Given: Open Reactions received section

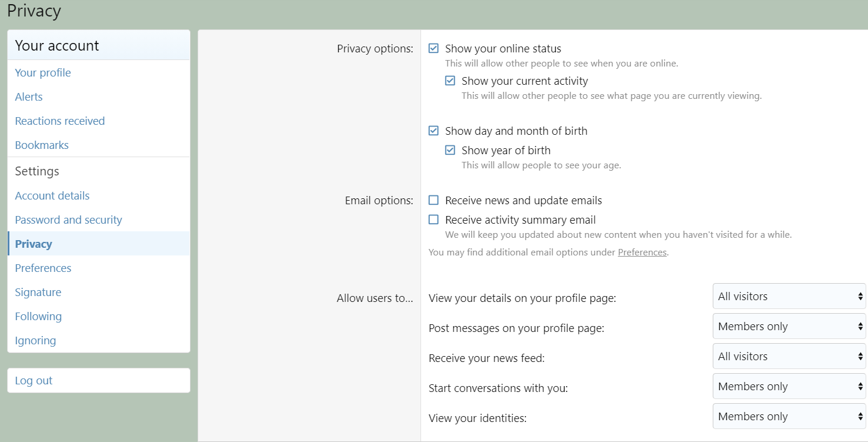Looking at the screenshot, I should (60, 121).
